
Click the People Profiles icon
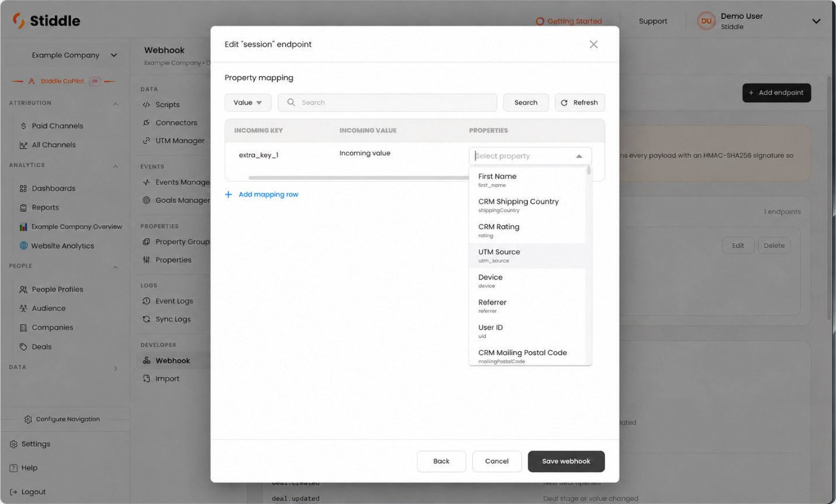(x=23, y=289)
